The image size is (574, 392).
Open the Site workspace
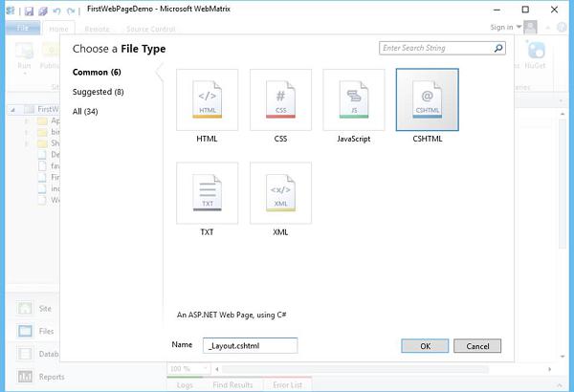tap(34, 308)
